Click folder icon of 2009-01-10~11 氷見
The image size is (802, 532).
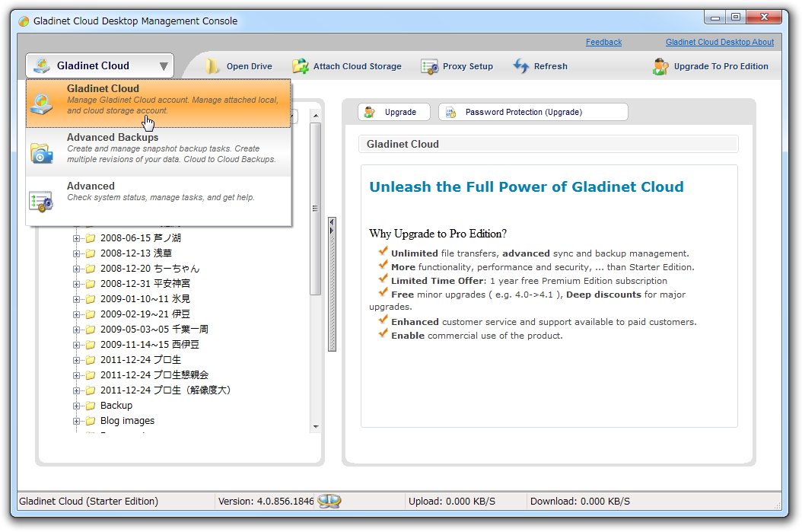tap(91, 299)
